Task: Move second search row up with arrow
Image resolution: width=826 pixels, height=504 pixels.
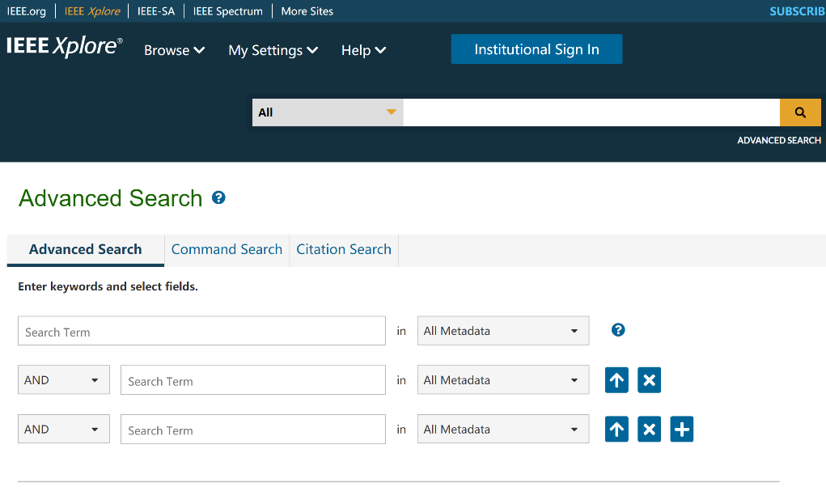Action: pyautogui.click(x=616, y=380)
